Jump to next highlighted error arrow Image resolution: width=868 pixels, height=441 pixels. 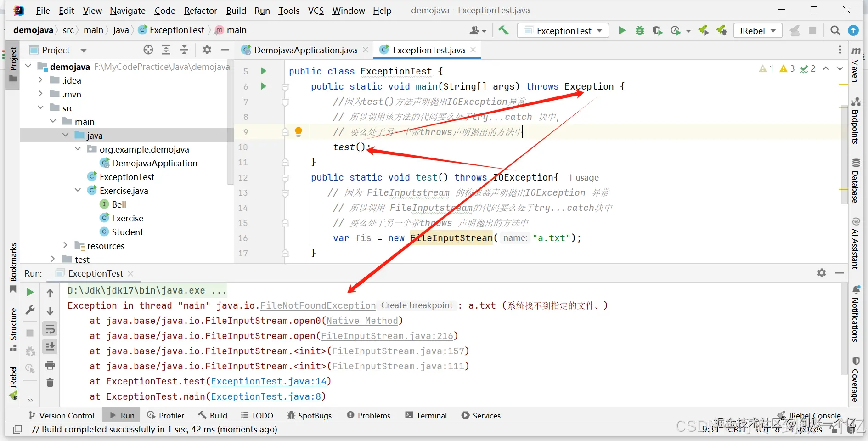840,68
